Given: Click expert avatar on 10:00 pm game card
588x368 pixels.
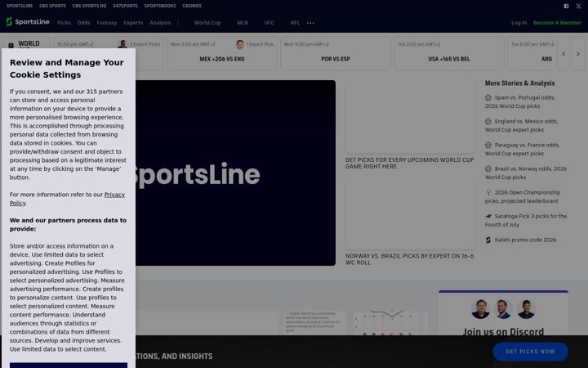Looking at the screenshot, I should click(122, 44).
